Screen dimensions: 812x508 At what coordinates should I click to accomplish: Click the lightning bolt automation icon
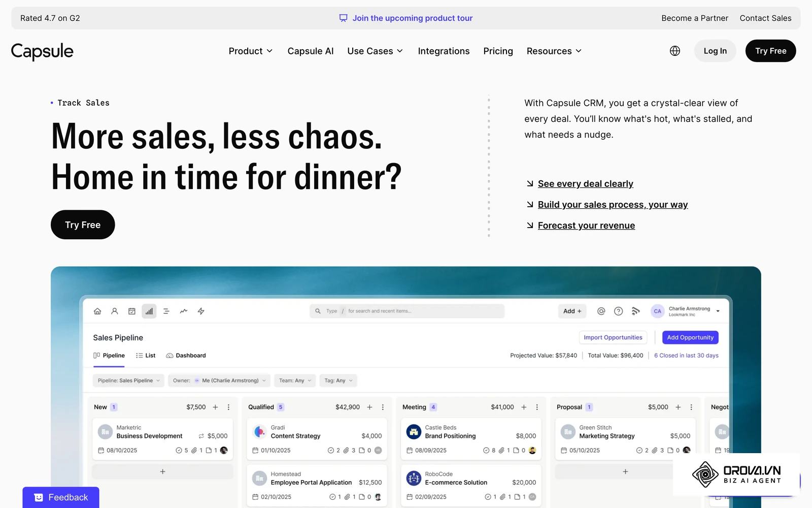tap(201, 311)
